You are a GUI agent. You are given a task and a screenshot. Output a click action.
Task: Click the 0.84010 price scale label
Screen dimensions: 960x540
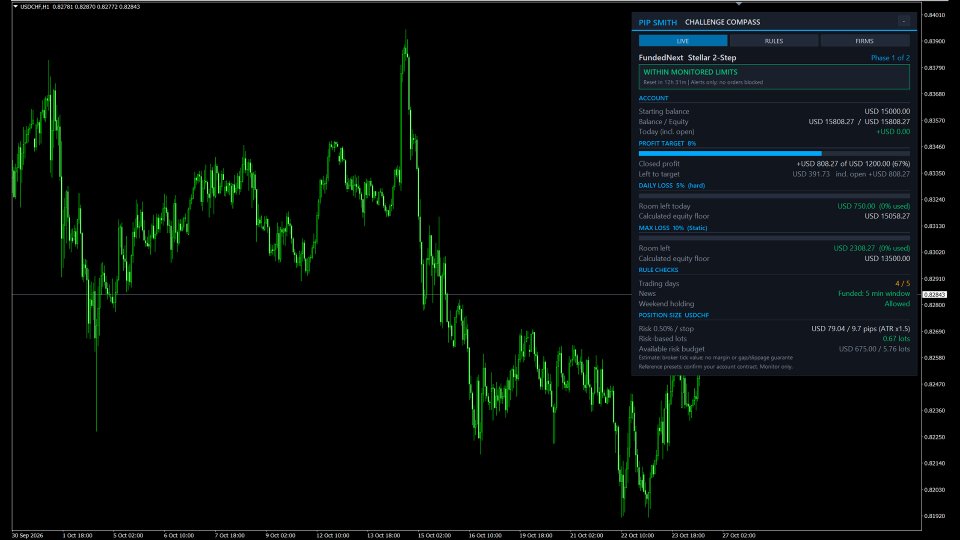(934, 15)
